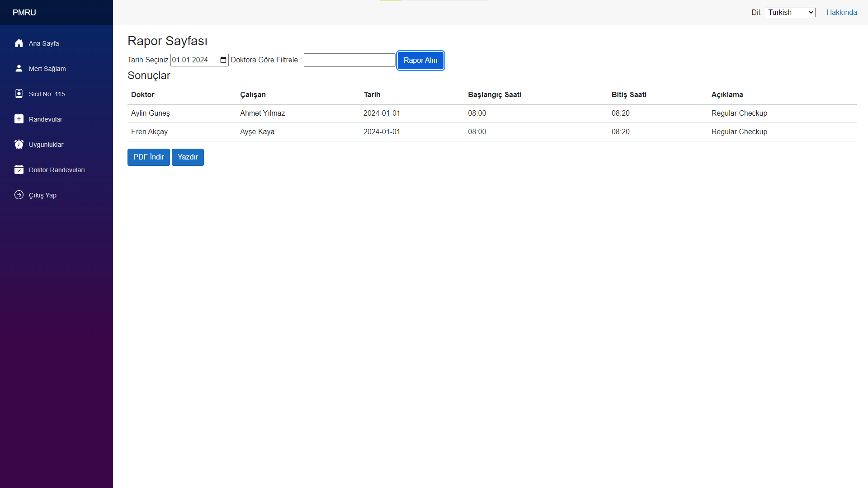The image size is (868, 488).
Task: Click the home icon beside Ana Sayfa
Action: point(19,43)
